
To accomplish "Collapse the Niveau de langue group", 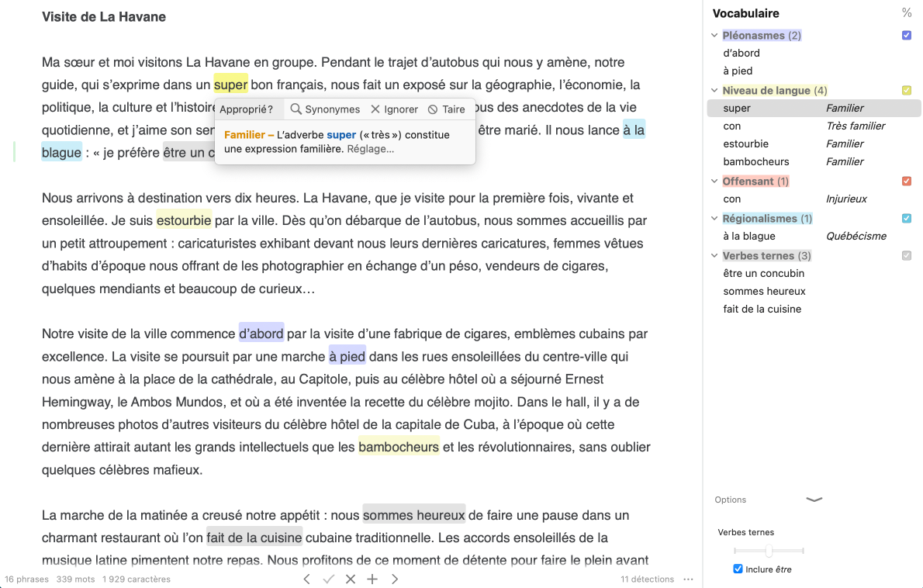I will (x=714, y=90).
